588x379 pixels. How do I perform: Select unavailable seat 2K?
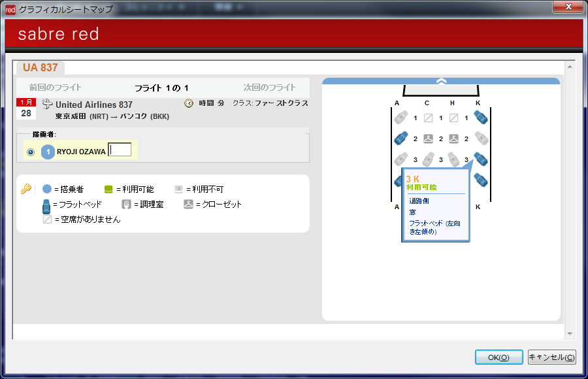point(481,138)
